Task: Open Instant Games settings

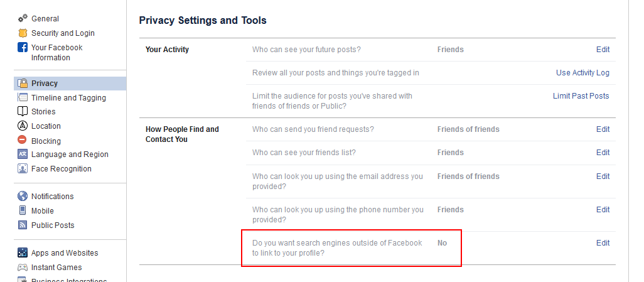Action: point(56,267)
